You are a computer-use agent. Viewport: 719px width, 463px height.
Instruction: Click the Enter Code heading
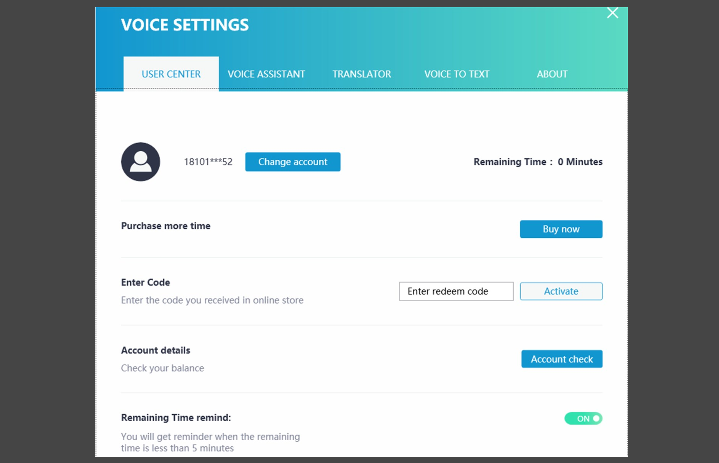[x=146, y=283]
